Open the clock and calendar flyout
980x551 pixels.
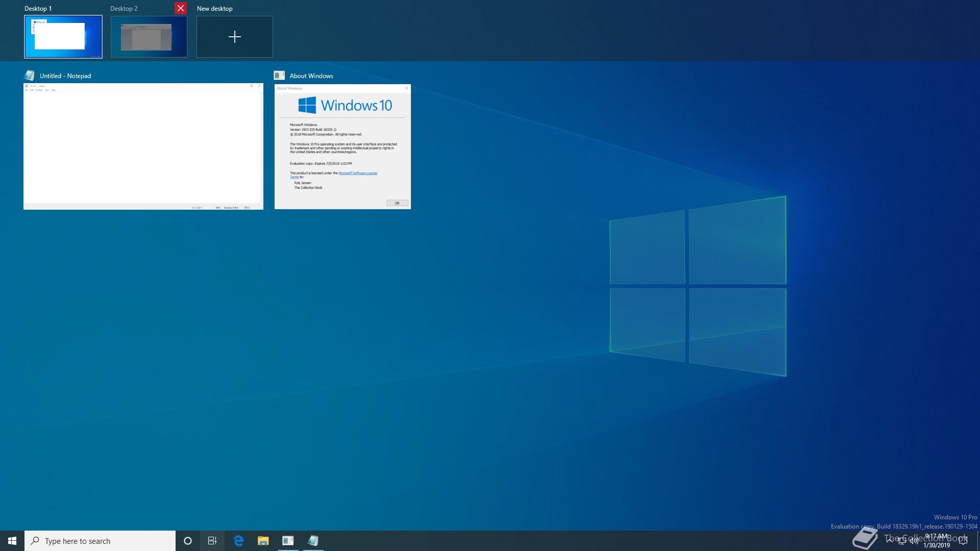pos(937,541)
